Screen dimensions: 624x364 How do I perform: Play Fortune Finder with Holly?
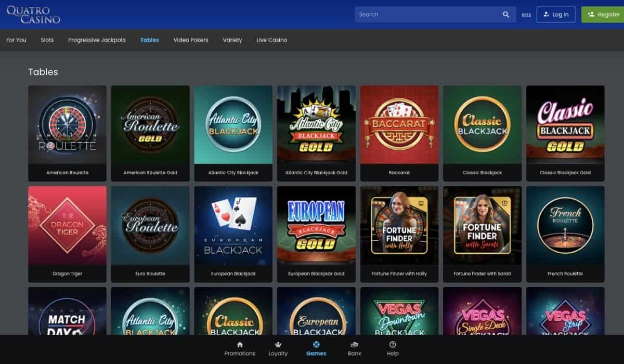coord(399,226)
